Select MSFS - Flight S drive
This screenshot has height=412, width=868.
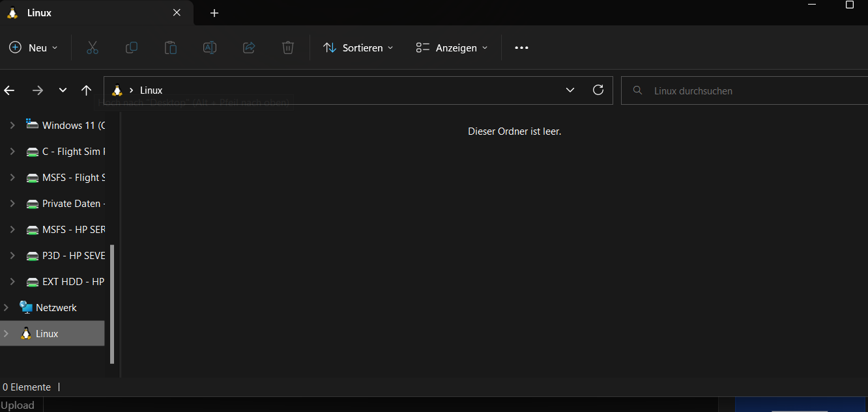tap(65, 177)
